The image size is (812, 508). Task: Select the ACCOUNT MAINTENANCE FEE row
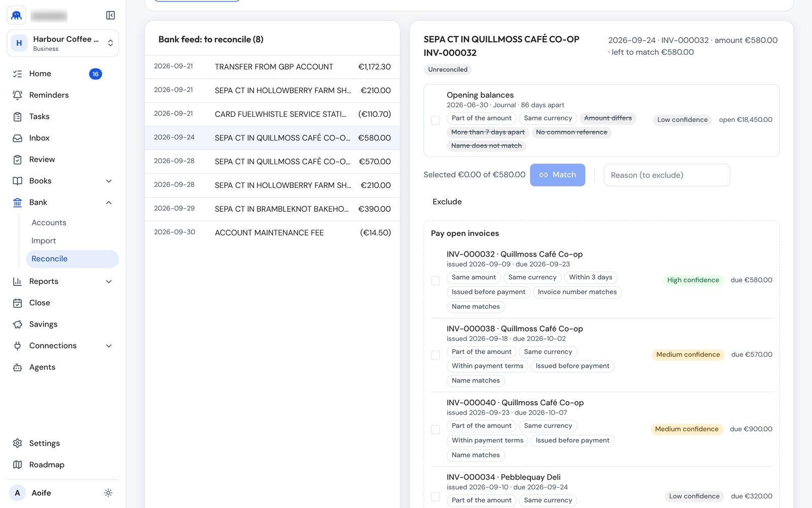(x=273, y=233)
